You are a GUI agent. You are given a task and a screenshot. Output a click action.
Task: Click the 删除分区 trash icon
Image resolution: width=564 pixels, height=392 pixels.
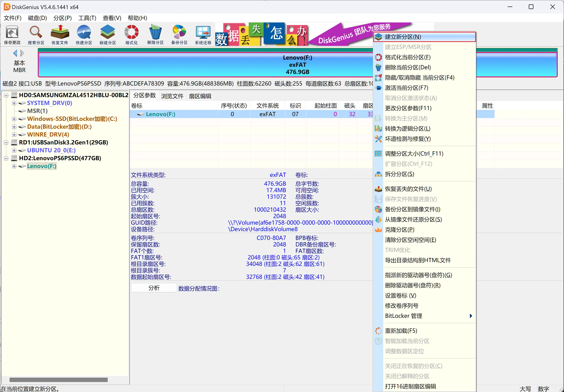tap(155, 35)
